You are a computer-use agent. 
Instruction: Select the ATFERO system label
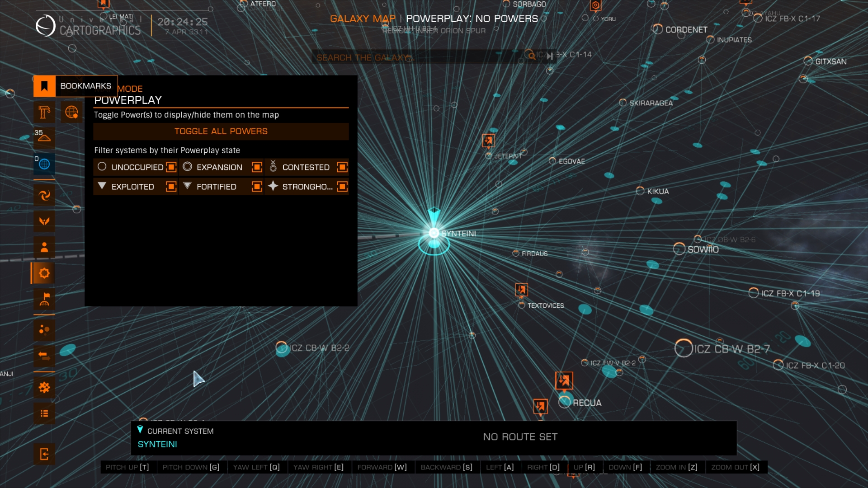click(x=263, y=4)
